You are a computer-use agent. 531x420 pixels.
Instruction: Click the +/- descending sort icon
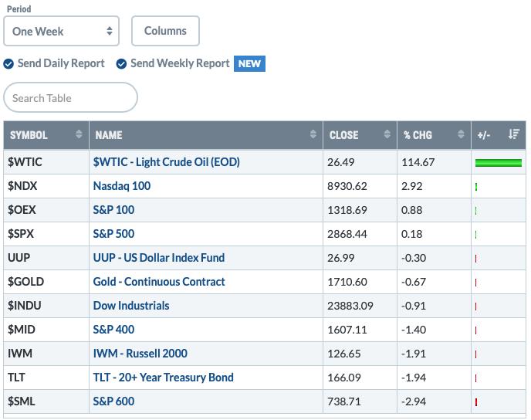514,134
